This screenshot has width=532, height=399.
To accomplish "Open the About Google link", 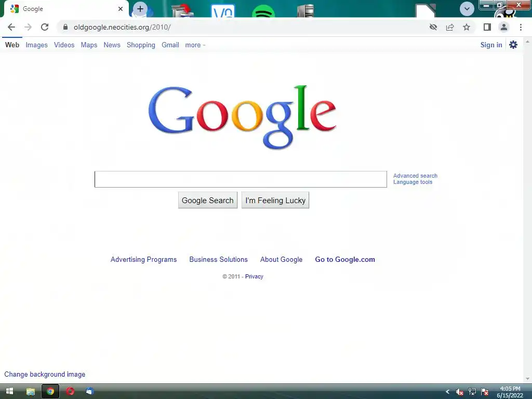I will tap(281, 260).
